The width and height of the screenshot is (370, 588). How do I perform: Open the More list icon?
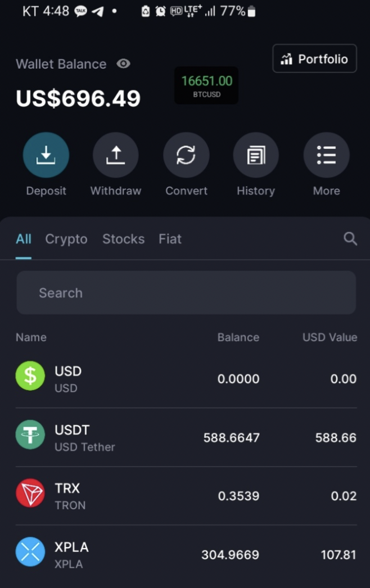pos(327,155)
